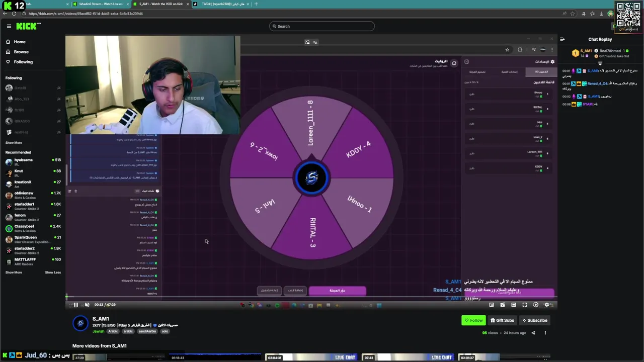The image size is (644, 362).
Task: Open fenom recommended channel
Action: (33, 217)
